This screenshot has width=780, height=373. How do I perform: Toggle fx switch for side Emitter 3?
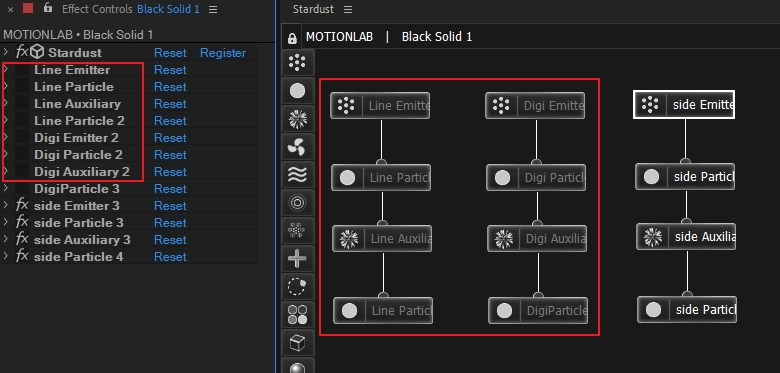click(22, 205)
